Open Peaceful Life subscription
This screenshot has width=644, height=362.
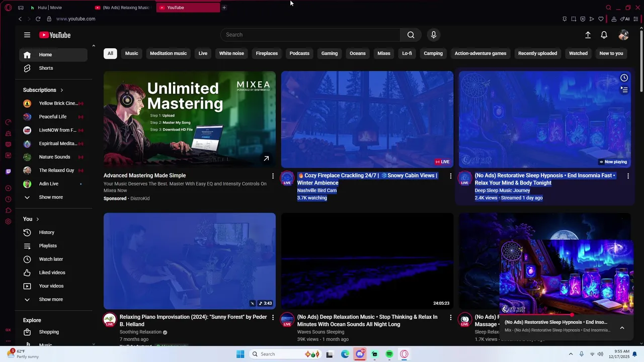[x=54, y=117]
